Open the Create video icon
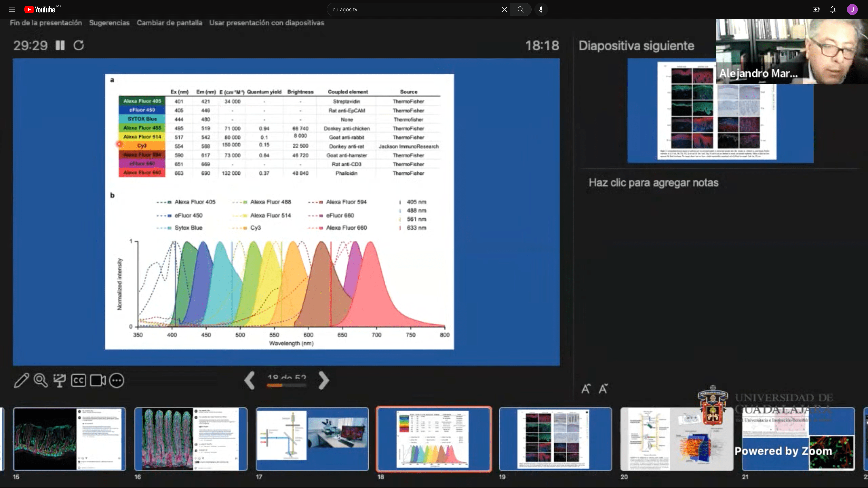 (816, 9)
